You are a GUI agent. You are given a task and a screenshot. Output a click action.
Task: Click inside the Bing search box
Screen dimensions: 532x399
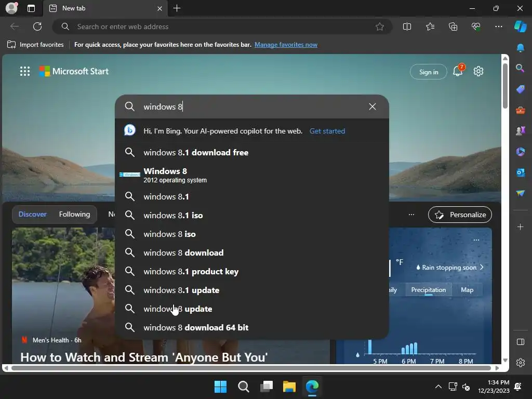tap(252, 107)
